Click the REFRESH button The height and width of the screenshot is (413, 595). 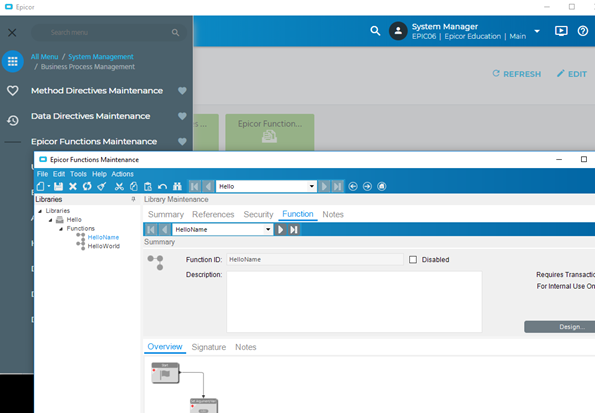(x=517, y=74)
